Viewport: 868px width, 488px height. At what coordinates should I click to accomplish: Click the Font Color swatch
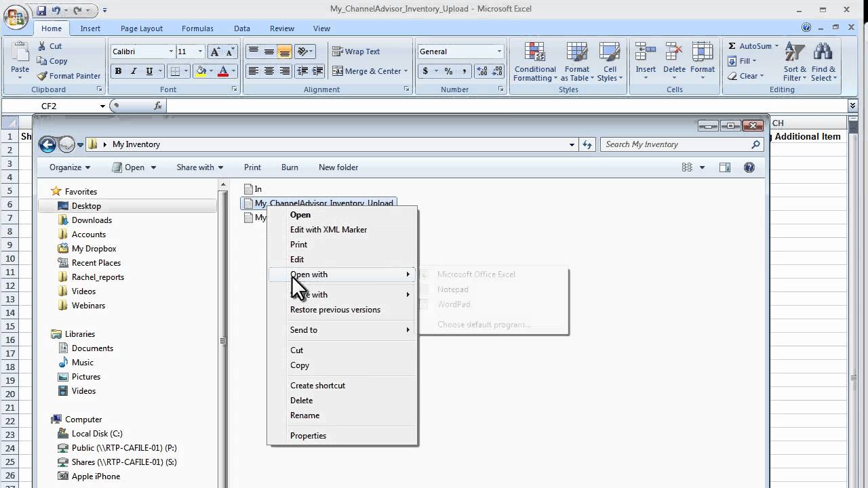tap(222, 71)
